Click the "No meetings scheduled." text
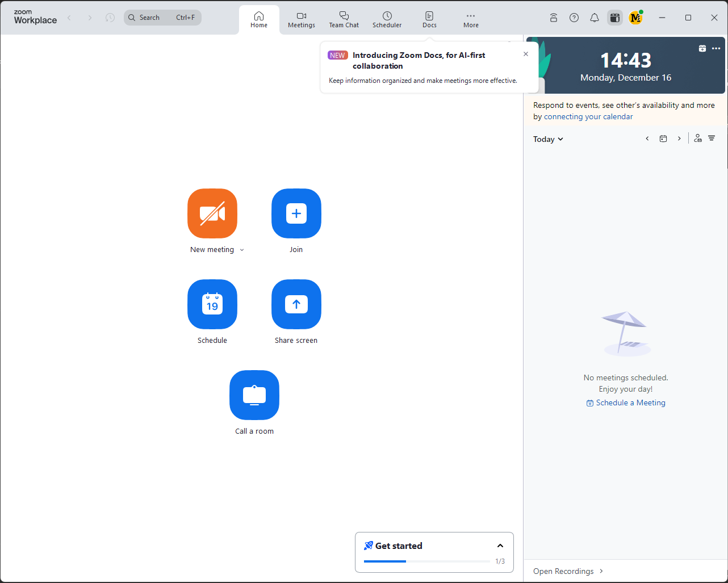The height and width of the screenshot is (583, 728). pos(626,378)
